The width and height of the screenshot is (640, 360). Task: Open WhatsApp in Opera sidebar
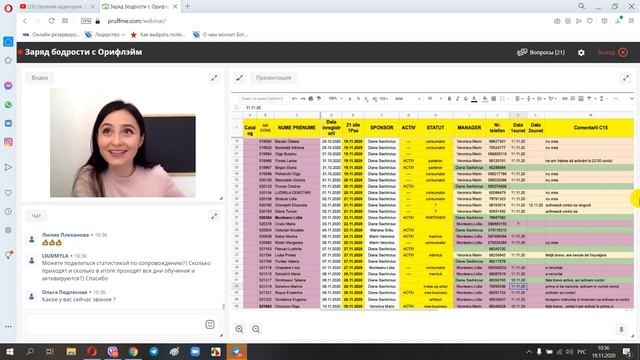(x=8, y=104)
